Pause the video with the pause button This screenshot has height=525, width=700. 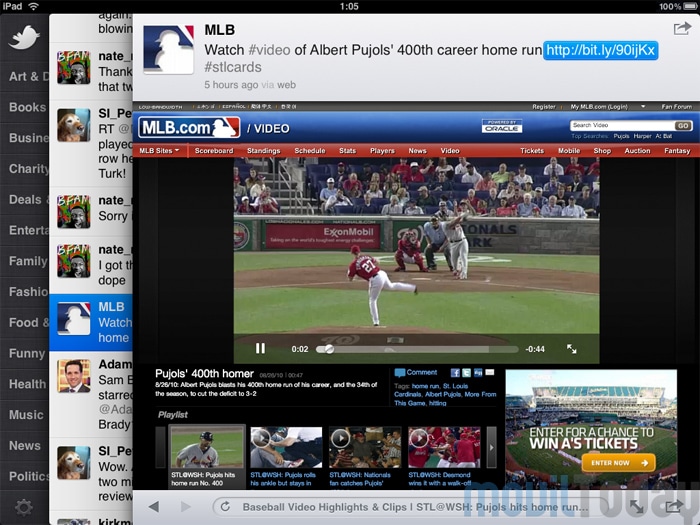coord(260,349)
